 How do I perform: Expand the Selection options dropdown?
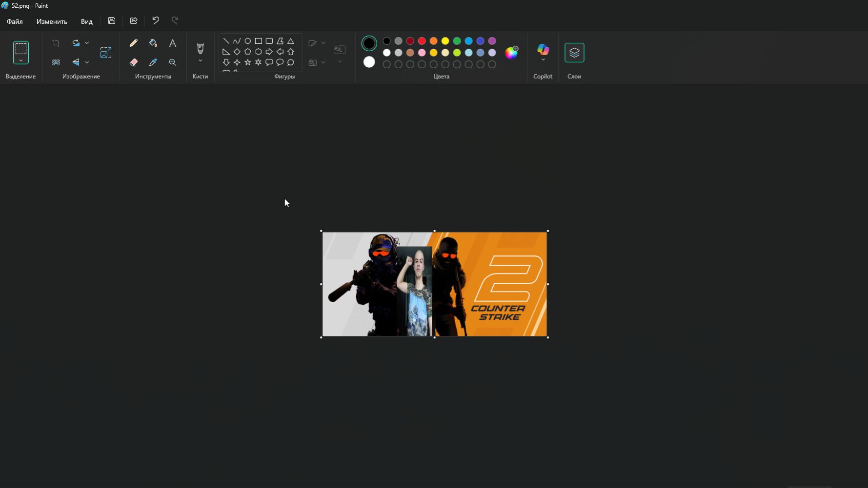pos(21,60)
